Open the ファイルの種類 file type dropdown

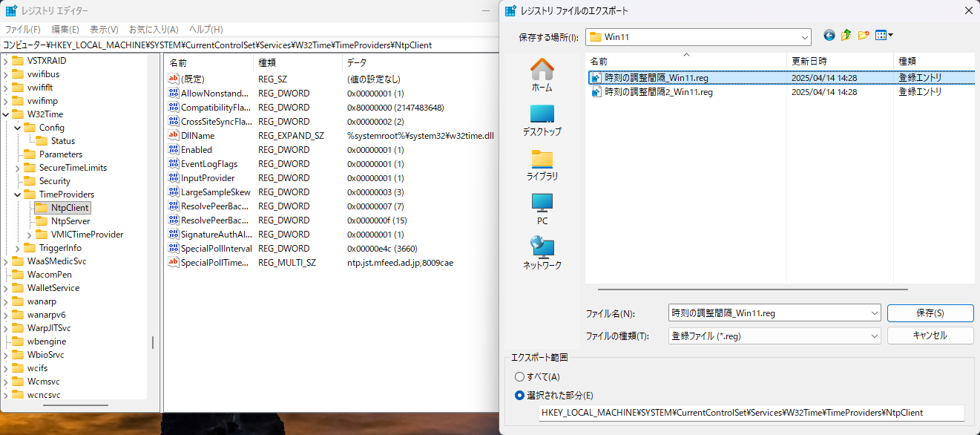(x=874, y=336)
